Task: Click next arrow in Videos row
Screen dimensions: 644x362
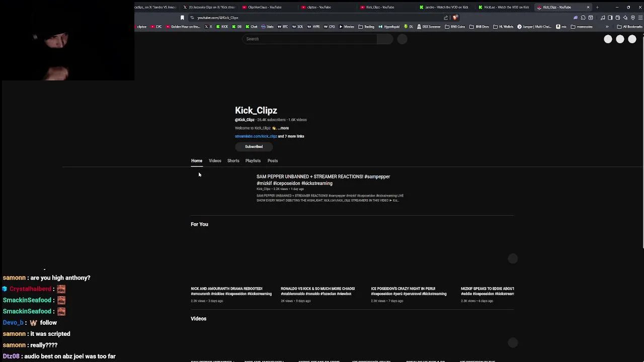Action: point(513,342)
